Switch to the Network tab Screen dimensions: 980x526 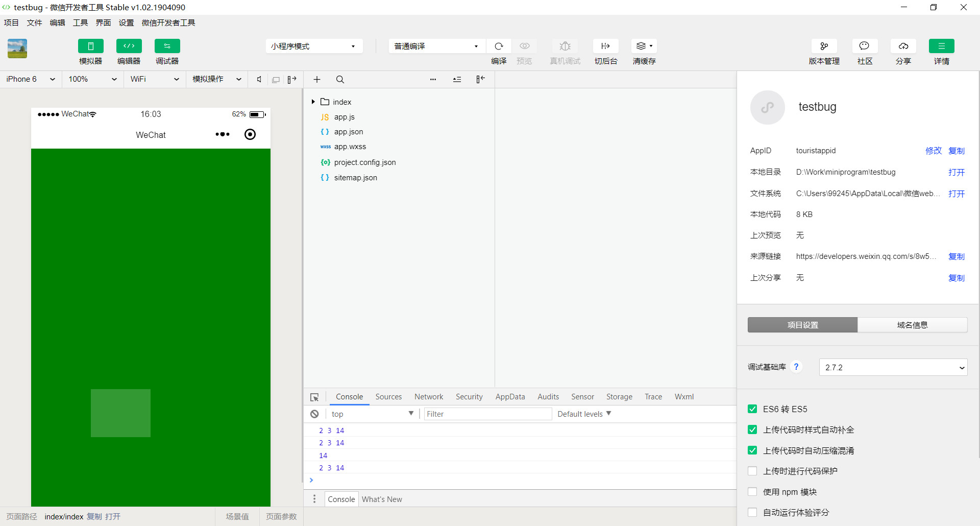point(428,397)
